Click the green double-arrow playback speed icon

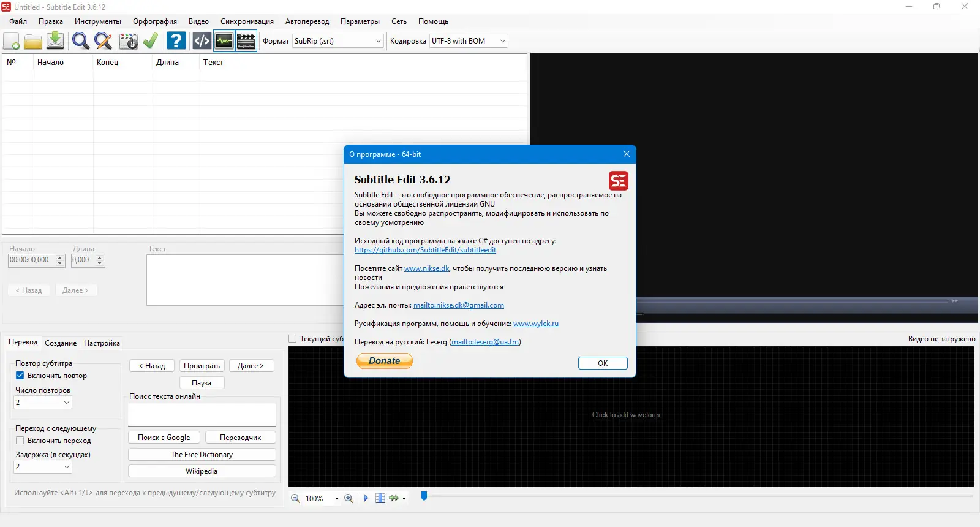click(394, 498)
